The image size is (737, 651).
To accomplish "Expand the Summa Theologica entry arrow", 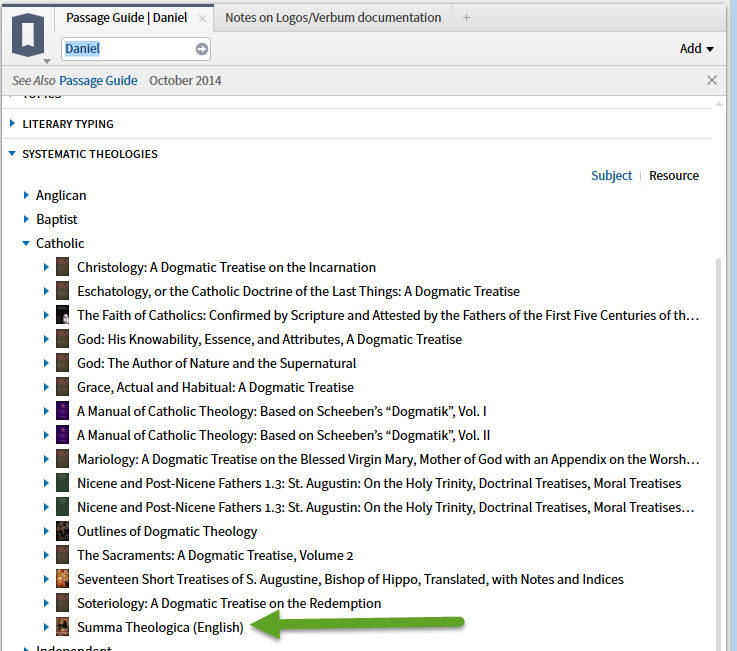I will click(x=46, y=627).
